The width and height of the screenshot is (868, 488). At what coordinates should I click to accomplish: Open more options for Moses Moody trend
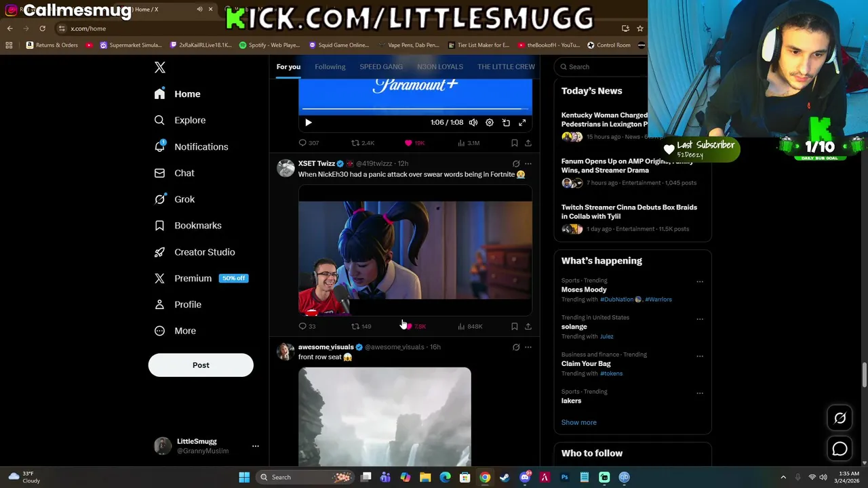(x=700, y=281)
